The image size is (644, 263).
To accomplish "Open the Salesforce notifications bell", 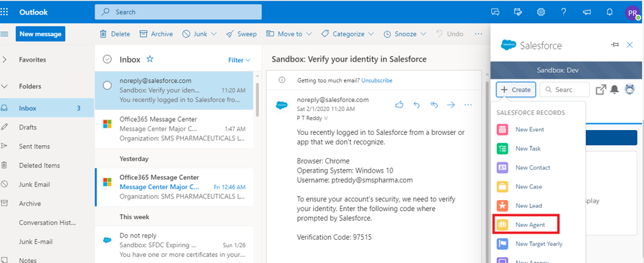I will point(615,90).
